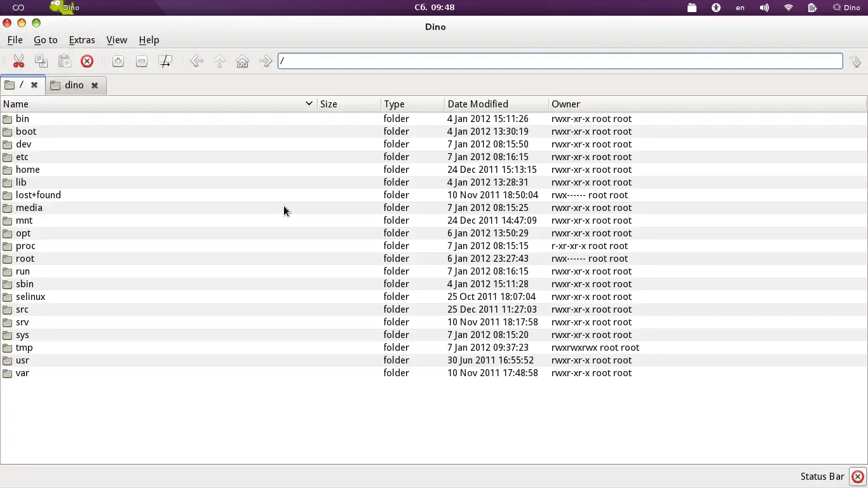Screen dimensions: 868x488
Task: Select the "lib" folder name
Action: point(21,182)
